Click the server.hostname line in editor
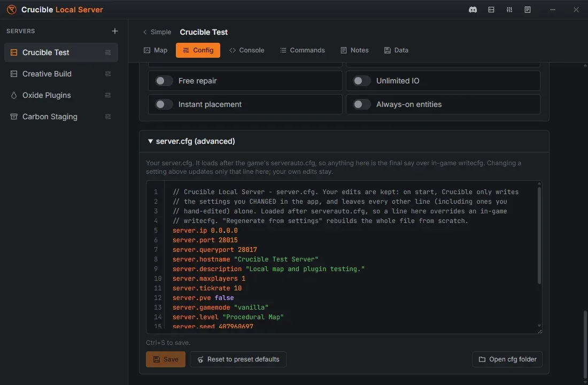 (x=245, y=259)
